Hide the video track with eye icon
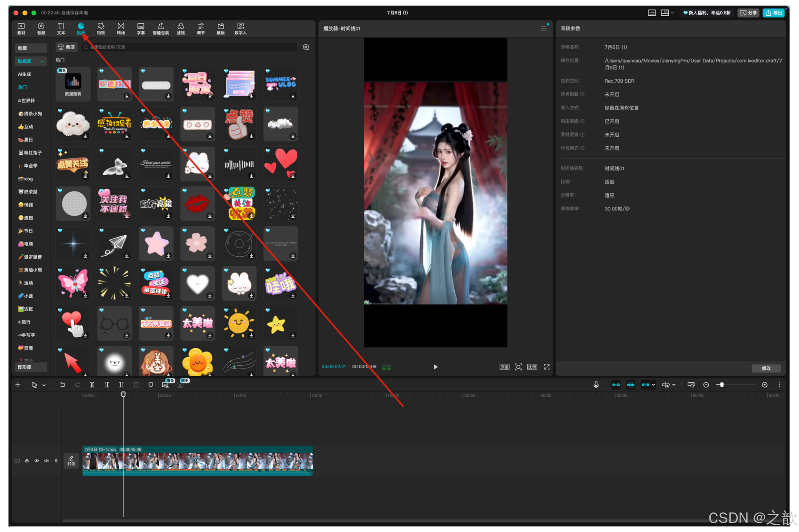 tap(37, 461)
